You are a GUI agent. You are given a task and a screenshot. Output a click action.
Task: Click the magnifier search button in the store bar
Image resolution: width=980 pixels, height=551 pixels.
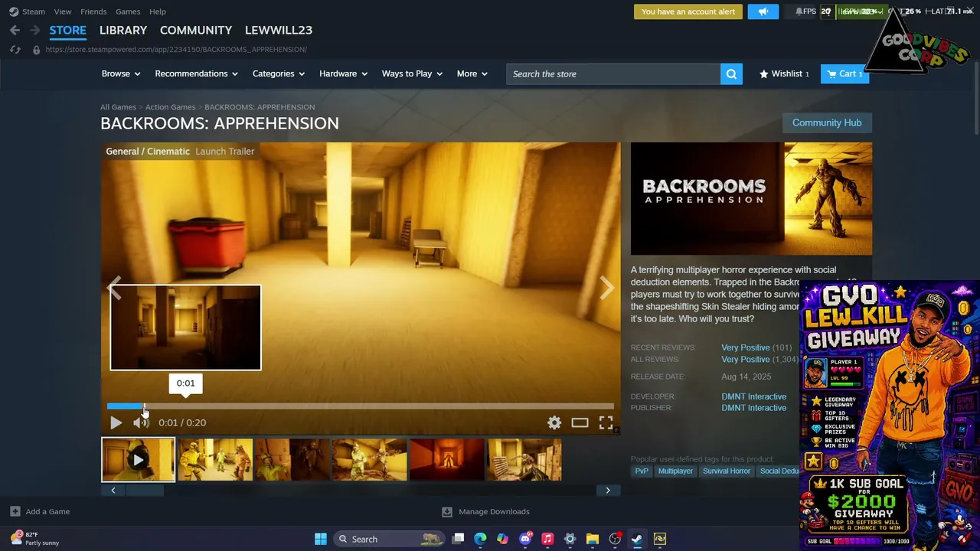pos(731,74)
